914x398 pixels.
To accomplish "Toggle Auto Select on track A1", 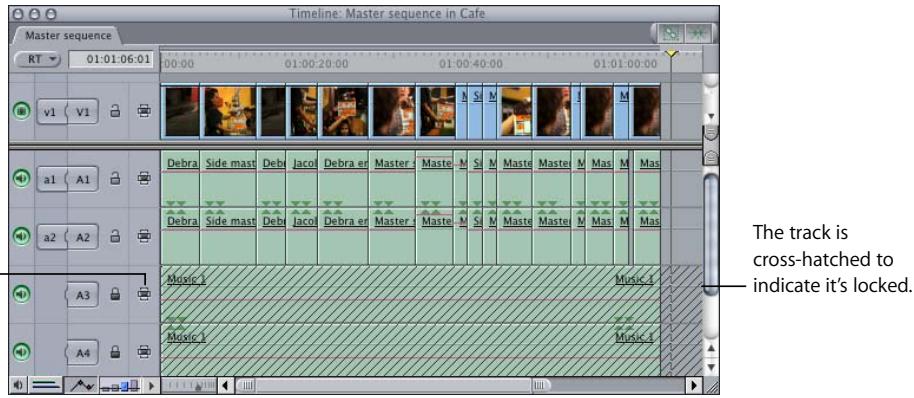I will (x=144, y=179).
